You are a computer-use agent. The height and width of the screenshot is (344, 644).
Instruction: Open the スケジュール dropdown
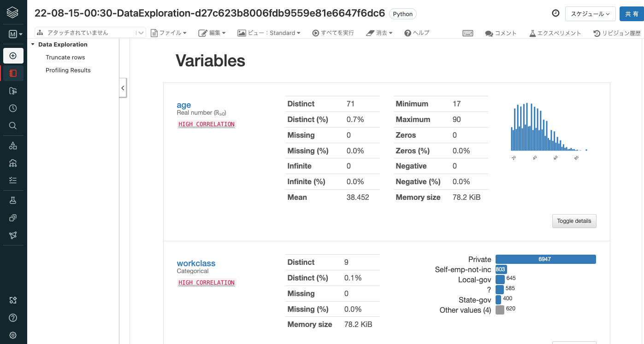point(590,14)
